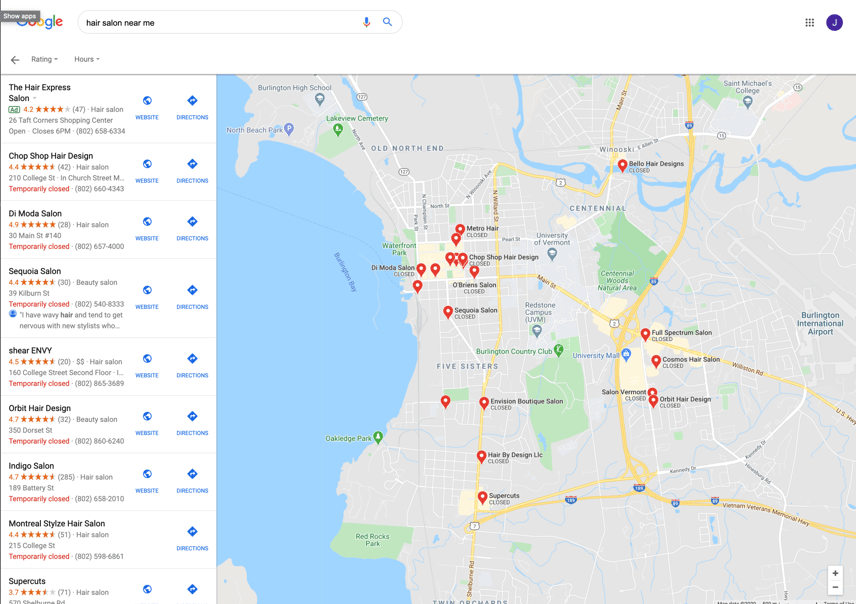Click Supercuts directions diamond icon in list
The width and height of the screenshot is (856, 604).
tap(192, 589)
